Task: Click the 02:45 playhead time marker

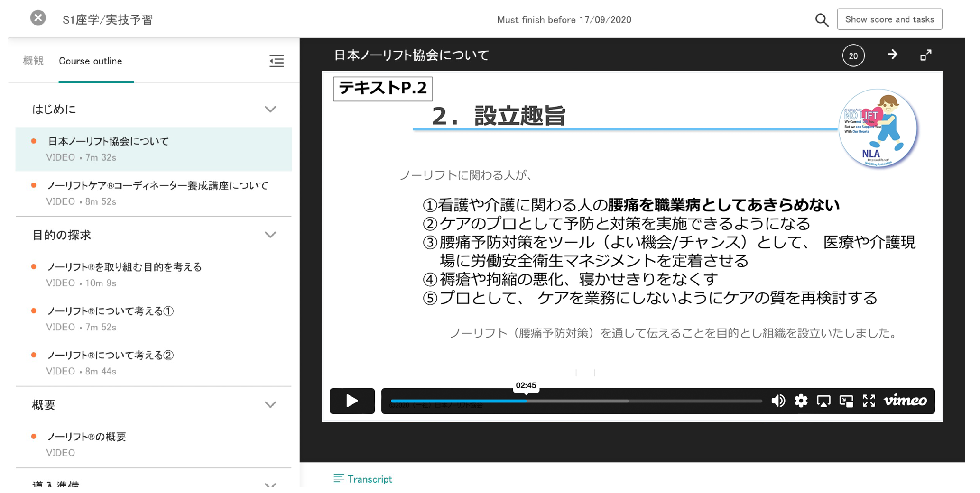Action: [526, 385]
